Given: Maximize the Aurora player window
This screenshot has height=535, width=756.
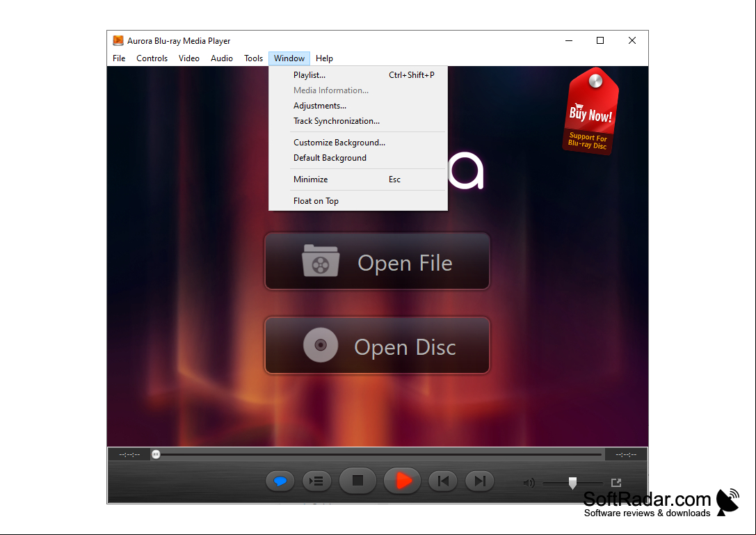Looking at the screenshot, I should coord(600,40).
